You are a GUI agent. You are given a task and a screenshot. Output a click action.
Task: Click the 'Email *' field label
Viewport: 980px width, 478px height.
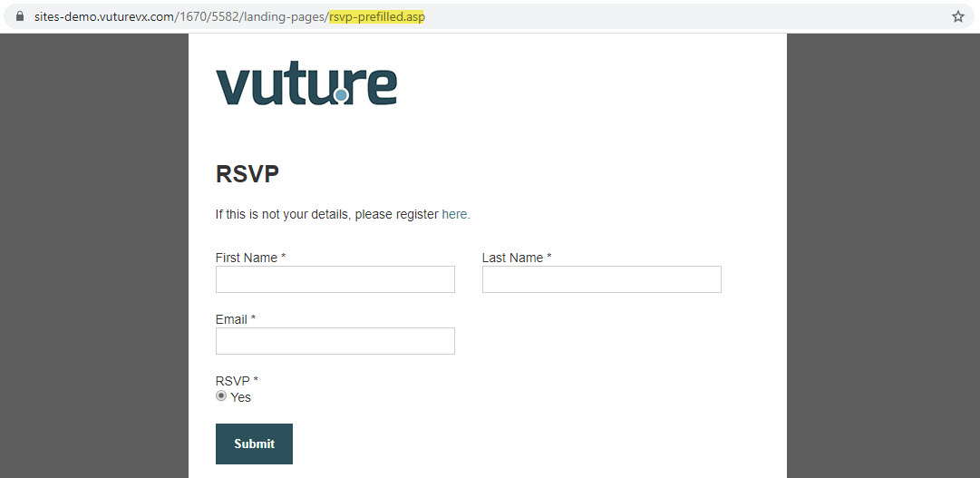click(x=236, y=319)
